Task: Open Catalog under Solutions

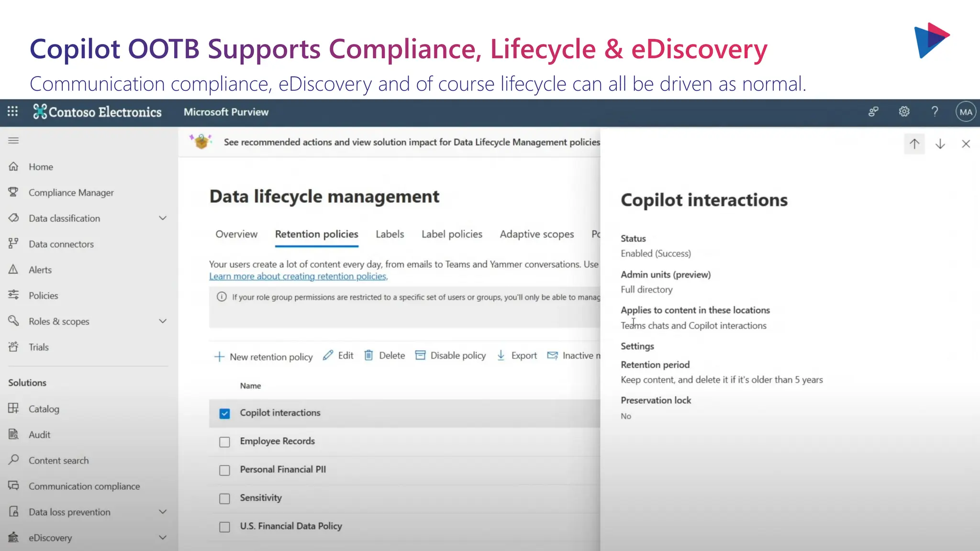Action: [44, 409]
